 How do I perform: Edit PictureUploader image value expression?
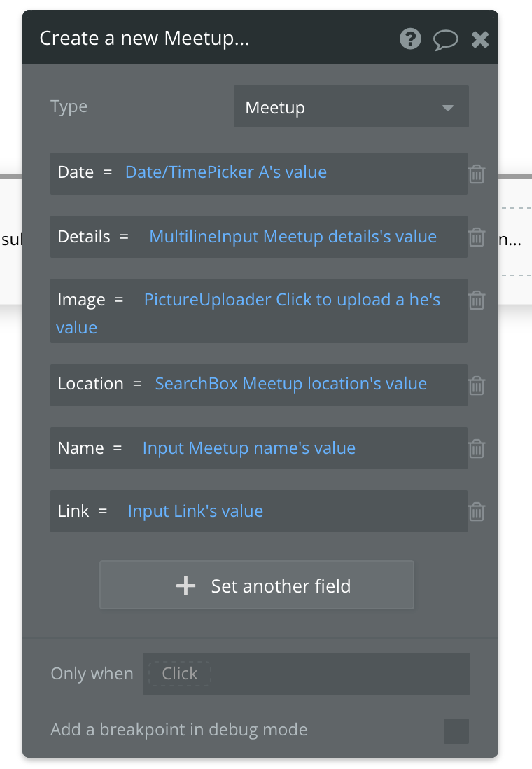(292, 300)
